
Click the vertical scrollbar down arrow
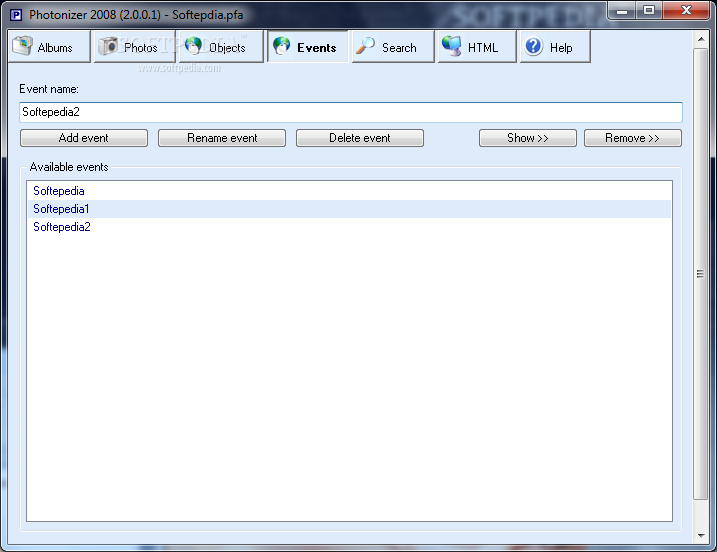click(701, 535)
